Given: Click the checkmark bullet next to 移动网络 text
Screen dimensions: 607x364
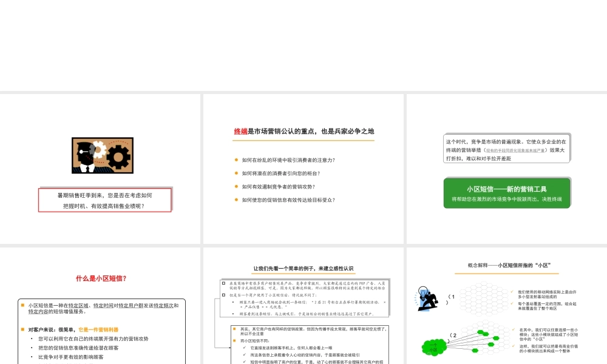Looking at the screenshot, I should tap(512, 291).
